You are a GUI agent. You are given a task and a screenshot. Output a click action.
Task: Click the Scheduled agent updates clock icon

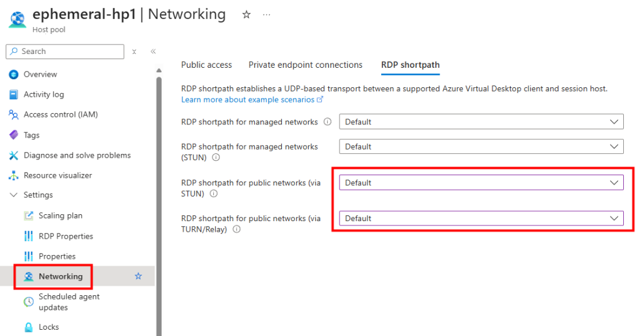[x=29, y=302]
